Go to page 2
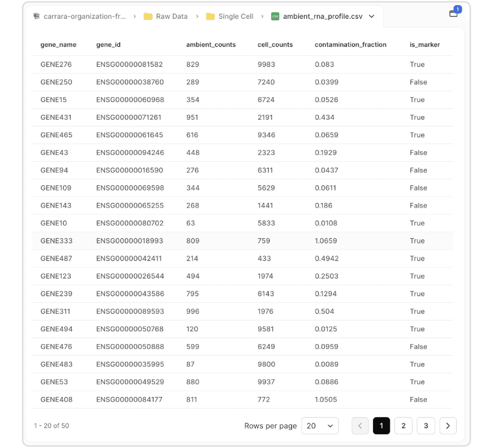This screenshot has height=448, width=493. [x=403, y=426]
